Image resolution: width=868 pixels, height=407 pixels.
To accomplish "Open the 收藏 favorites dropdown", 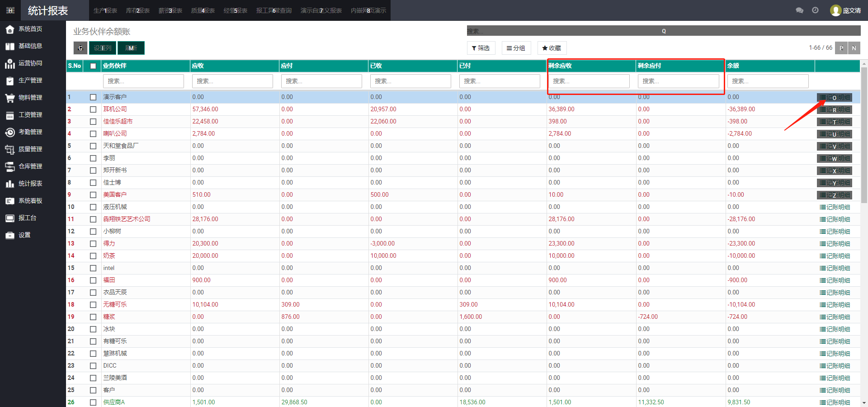I will point(552,48).
